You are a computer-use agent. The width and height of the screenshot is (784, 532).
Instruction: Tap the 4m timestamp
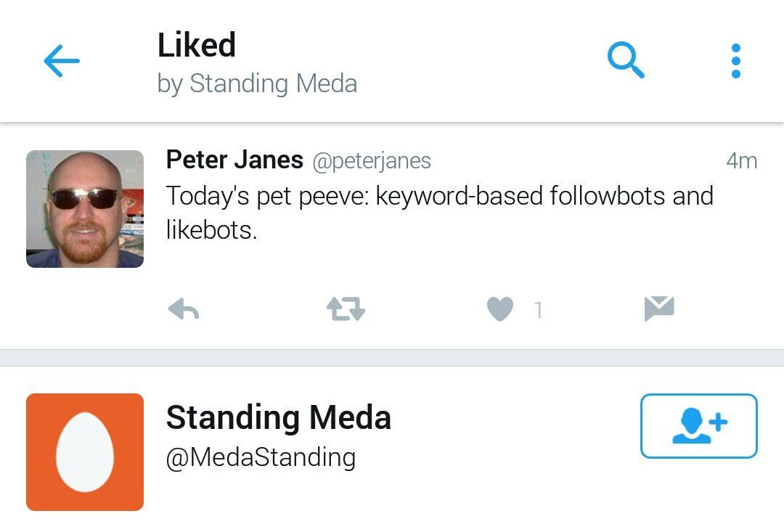(741, 160)
